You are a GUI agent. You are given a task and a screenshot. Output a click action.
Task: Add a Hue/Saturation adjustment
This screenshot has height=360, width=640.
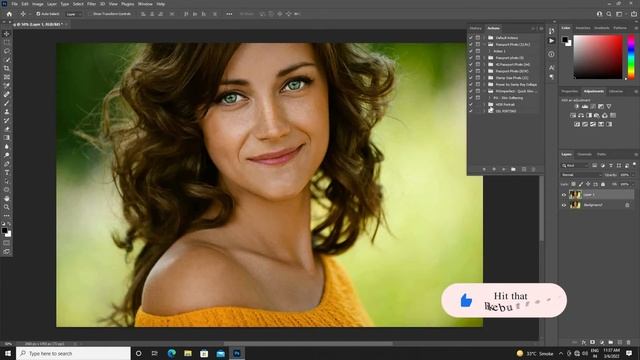point(573,116)
